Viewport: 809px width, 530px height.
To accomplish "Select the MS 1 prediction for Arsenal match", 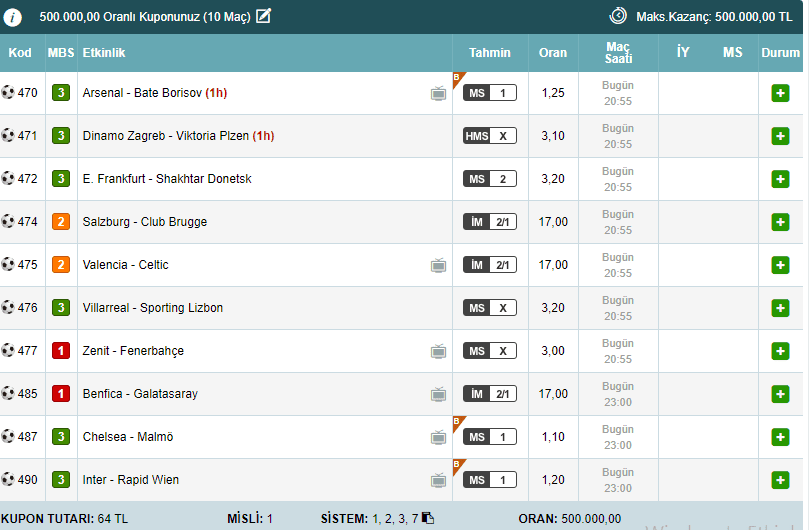I will [x=490, y=93].
